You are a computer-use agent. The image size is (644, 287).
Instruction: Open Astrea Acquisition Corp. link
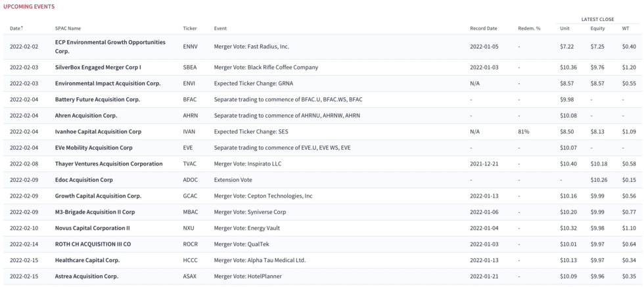tap(87, 276)
